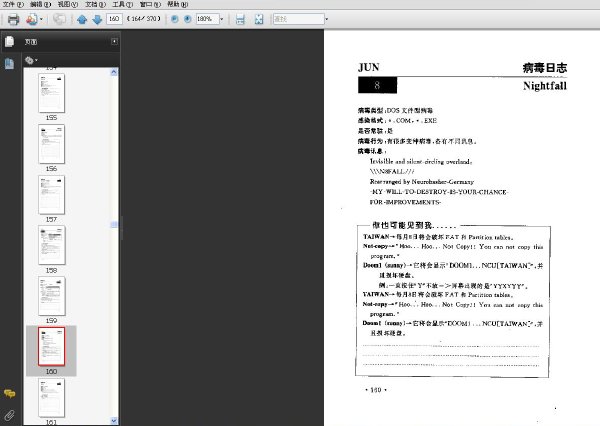
Task: Click thumbnail scrollbar up arrow
Action: coord(114,72)
